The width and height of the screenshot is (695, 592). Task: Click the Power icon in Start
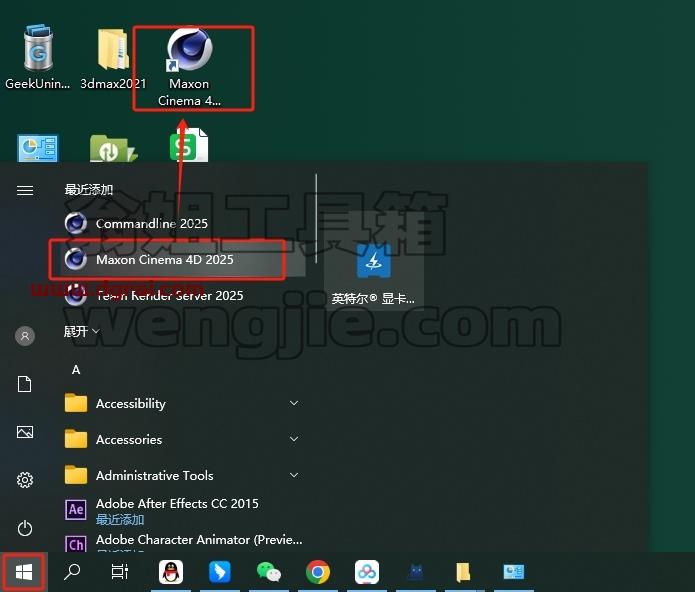tap(25, 528)
